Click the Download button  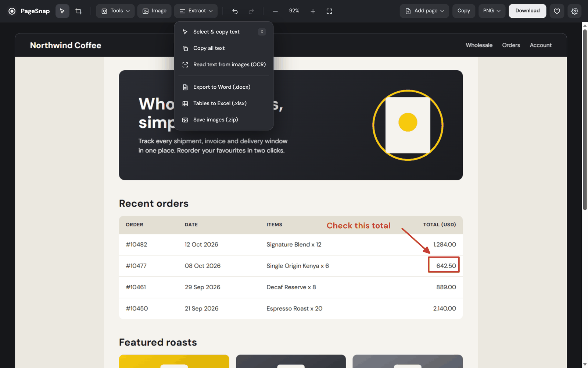pos(527,11)
